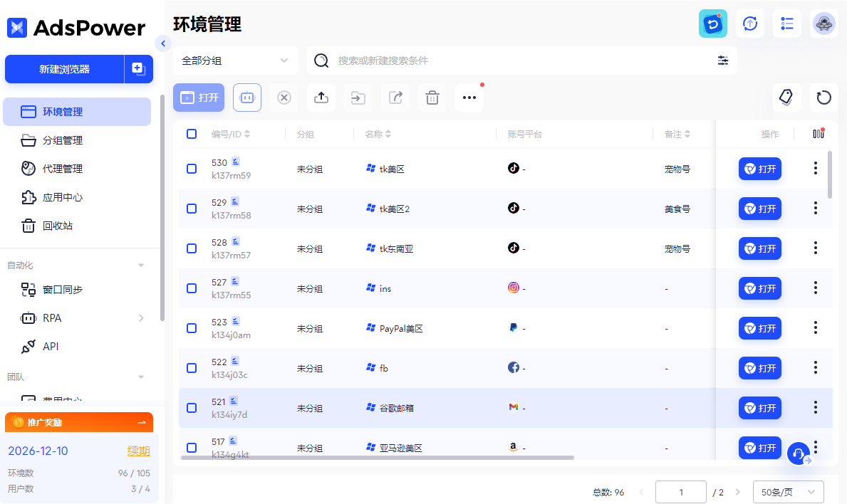Open the share environment icon
847x504 pixels.
pos(395,98)
